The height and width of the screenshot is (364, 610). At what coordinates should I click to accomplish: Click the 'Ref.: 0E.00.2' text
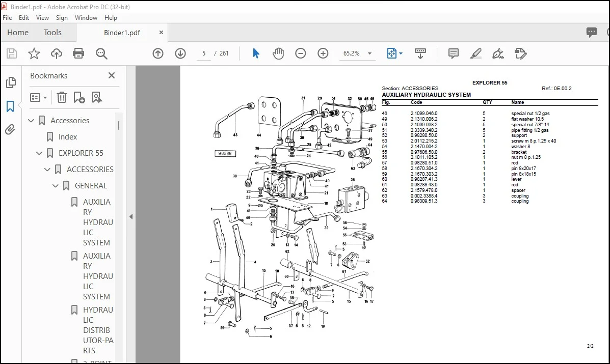tap(556, 89)
